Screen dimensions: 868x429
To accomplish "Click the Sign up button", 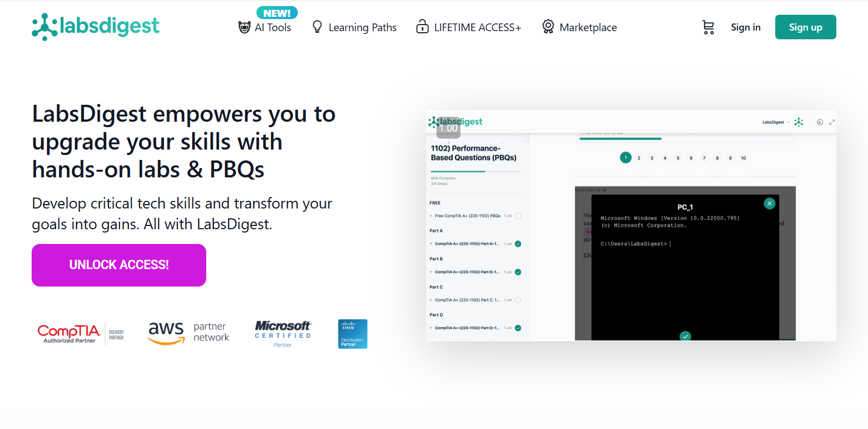I will [806, 27].
